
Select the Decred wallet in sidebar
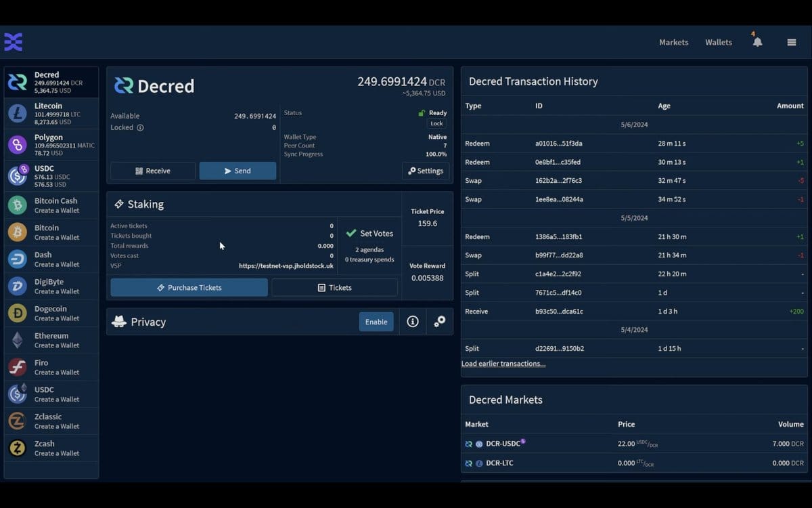pos(51,82)
